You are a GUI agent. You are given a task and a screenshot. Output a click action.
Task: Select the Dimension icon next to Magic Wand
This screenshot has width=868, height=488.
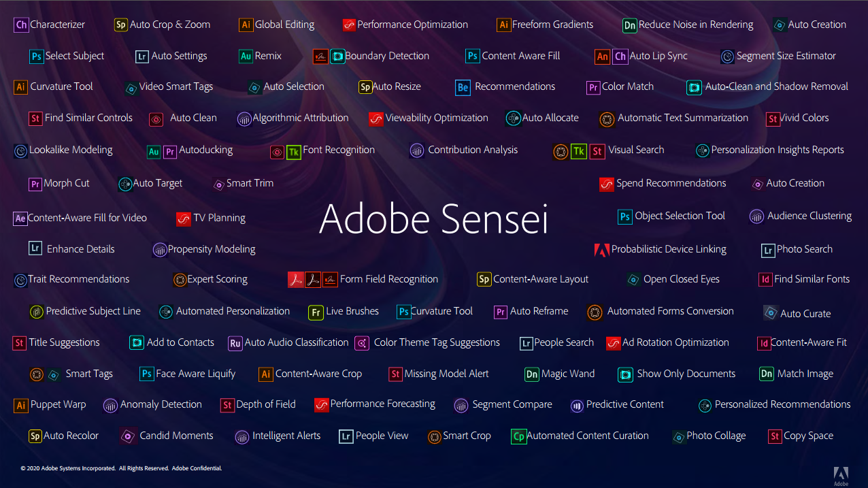[532, 374]
